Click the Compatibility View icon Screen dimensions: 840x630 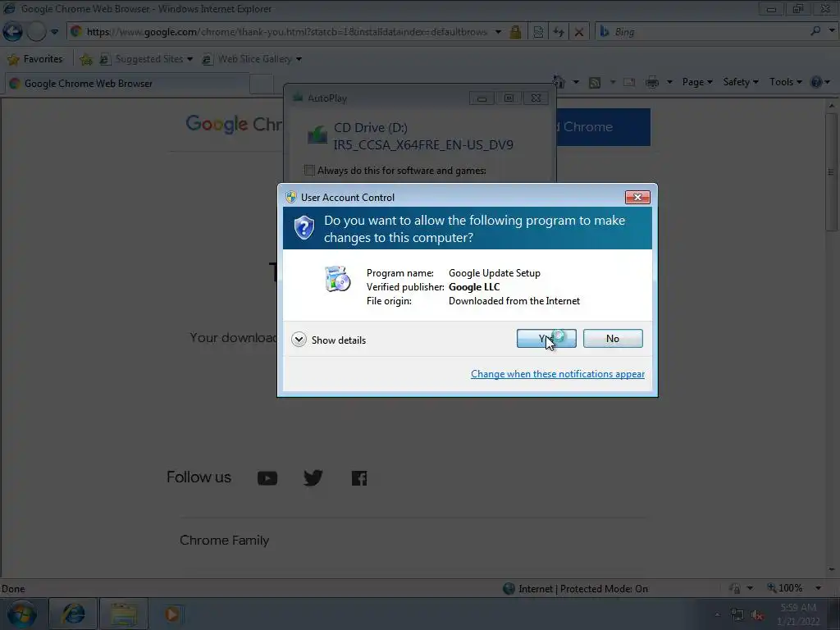(538, 32)
